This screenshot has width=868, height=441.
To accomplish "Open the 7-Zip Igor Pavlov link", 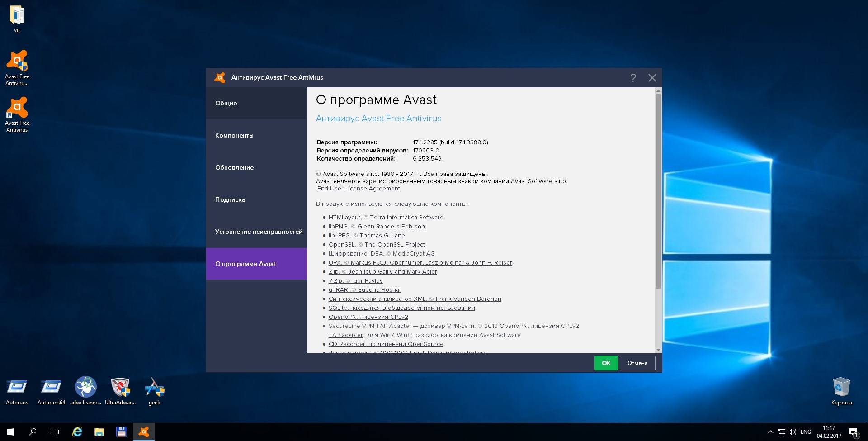I will click(355, 281).
